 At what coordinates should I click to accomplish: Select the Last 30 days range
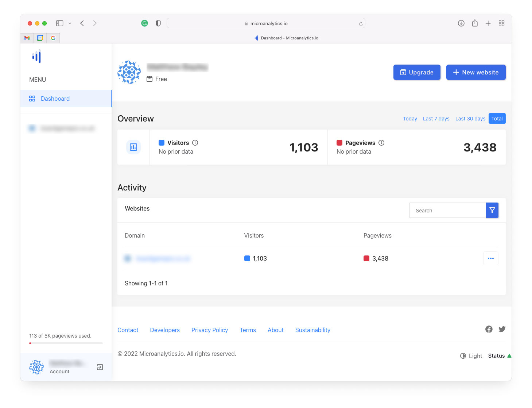pos(470,119)
